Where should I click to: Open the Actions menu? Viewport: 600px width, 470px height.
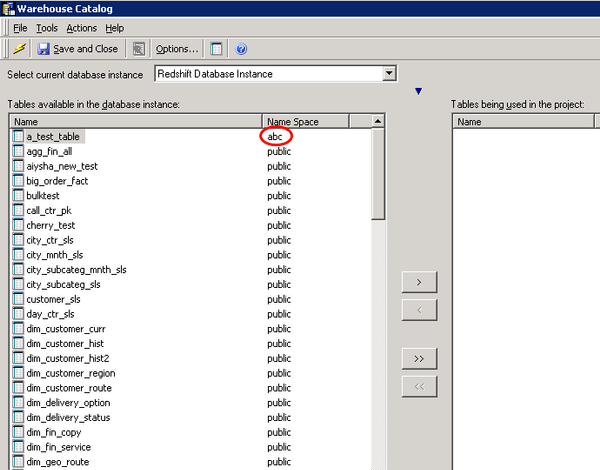[x=82, y=28]
